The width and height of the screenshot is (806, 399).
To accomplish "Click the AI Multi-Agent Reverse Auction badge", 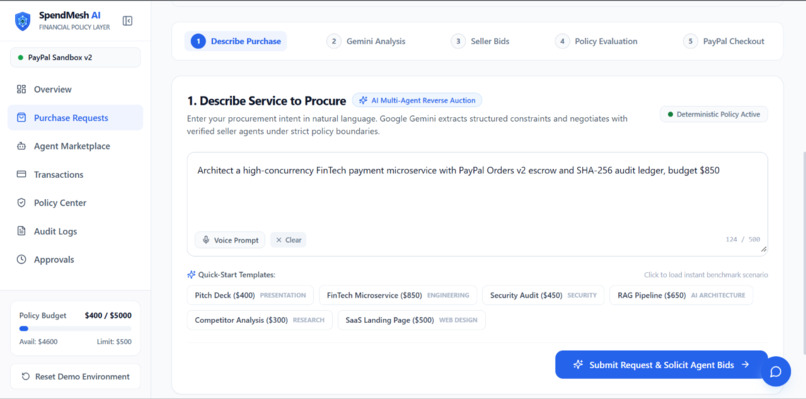I will click(x=417, y=100).
